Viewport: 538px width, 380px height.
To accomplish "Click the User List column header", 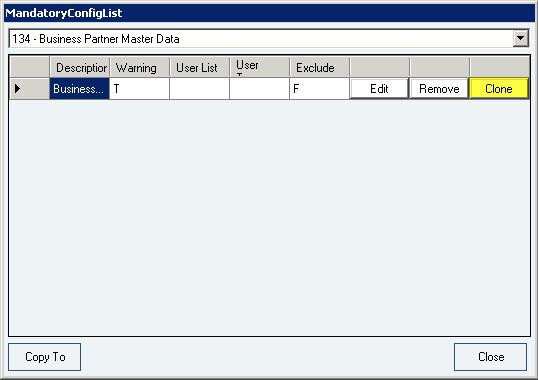I will (x=200, y=67).
